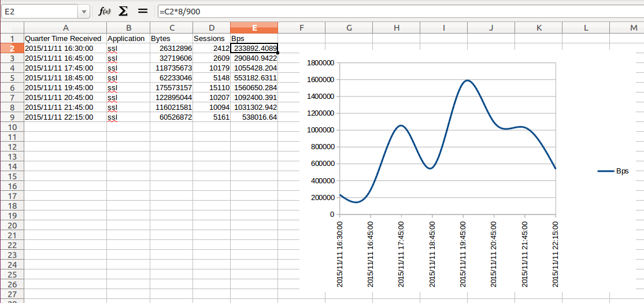Viewport: 644px width, 303px height.
Task: Click the Function equals icon
Action: 143,12
